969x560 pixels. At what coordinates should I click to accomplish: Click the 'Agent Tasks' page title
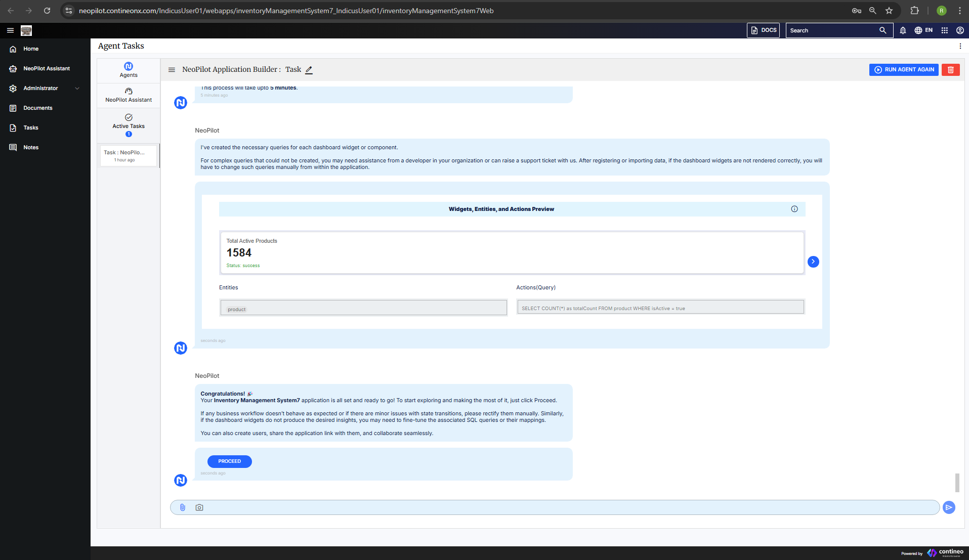click(121, 46)
